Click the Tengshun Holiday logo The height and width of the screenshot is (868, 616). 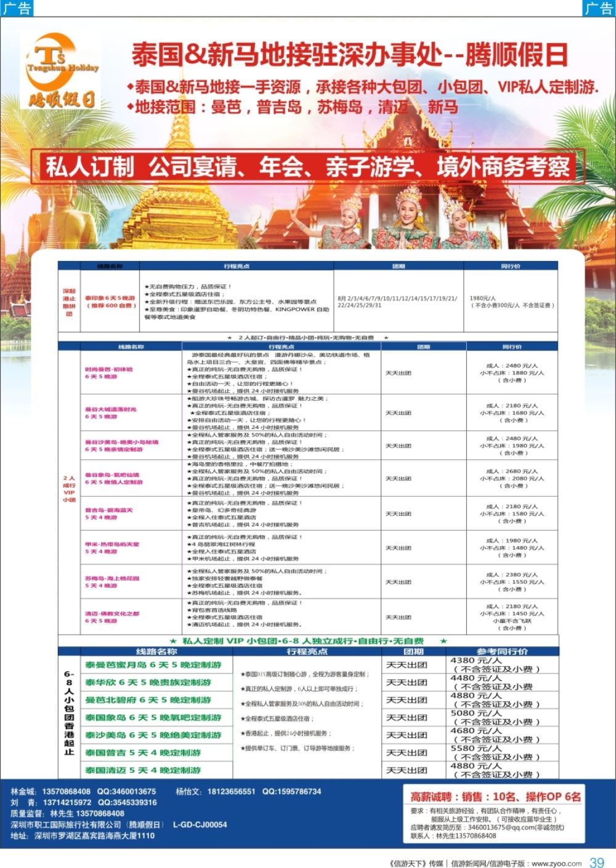tap(60, 70)
